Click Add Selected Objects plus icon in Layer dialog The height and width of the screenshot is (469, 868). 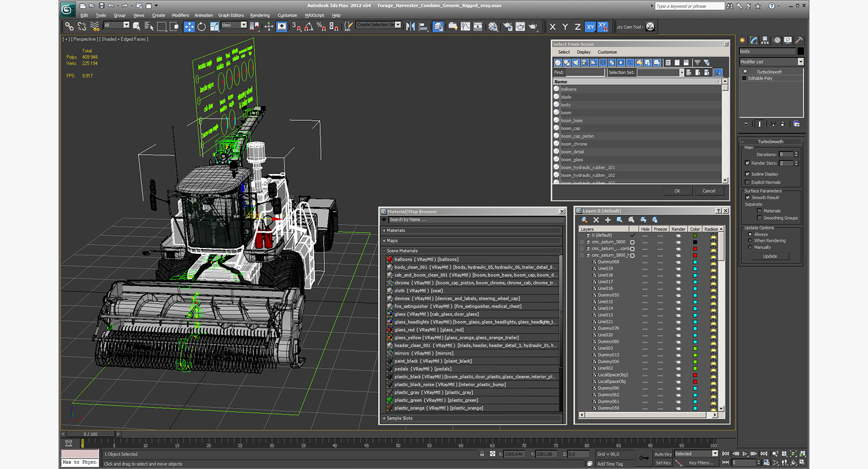(608, 220)
